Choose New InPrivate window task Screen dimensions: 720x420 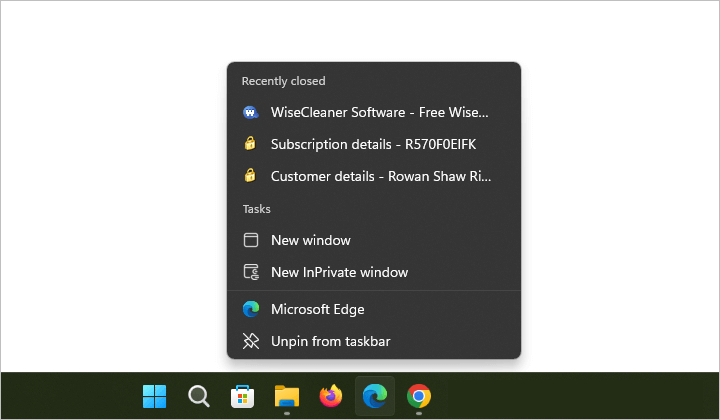pyautogui.click(x=374, y=272)
